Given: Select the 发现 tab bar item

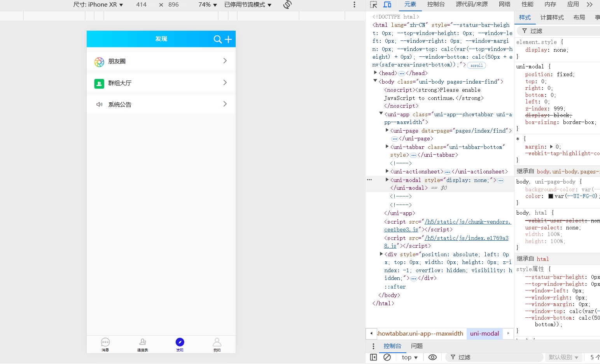Looking at the screenshot, I should tap(180, 345).
